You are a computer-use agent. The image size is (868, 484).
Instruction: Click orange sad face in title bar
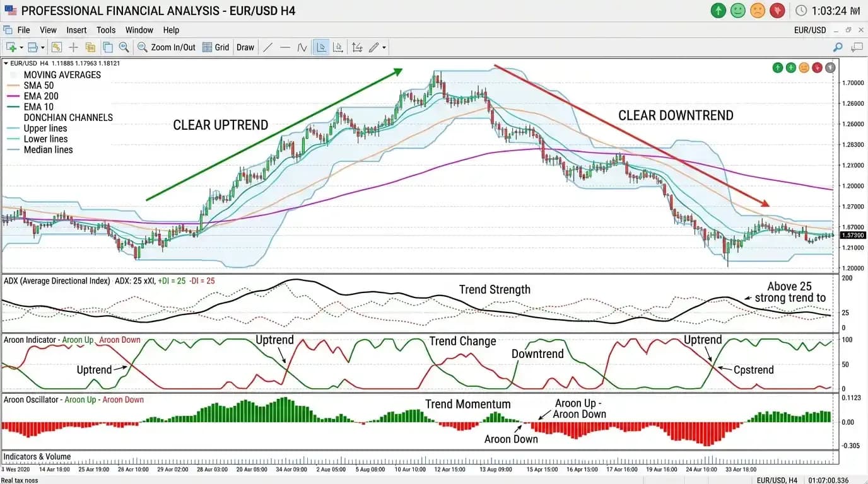pos(758,10)
